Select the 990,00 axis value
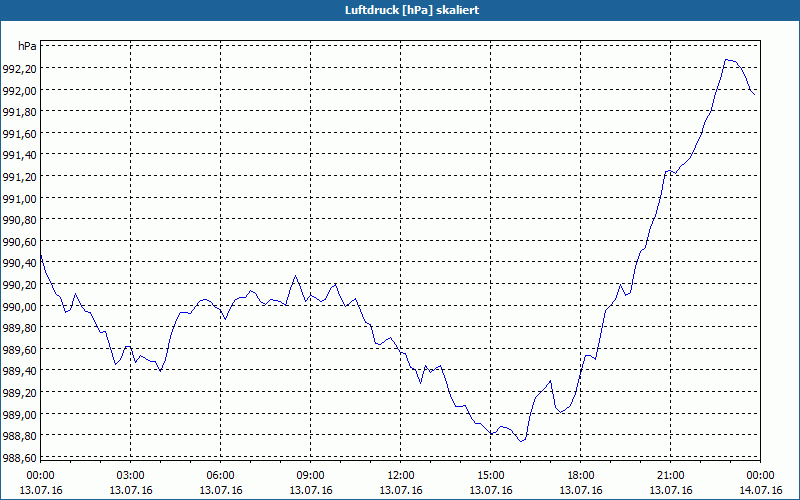The width and height of the screenshot is (800, 500). [20, 307]
